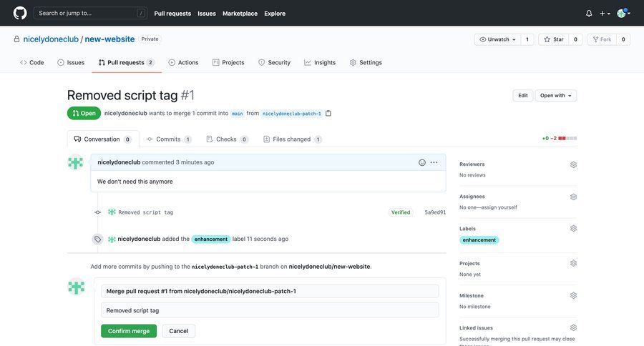Click the star count 0

(x=575, y=39)
